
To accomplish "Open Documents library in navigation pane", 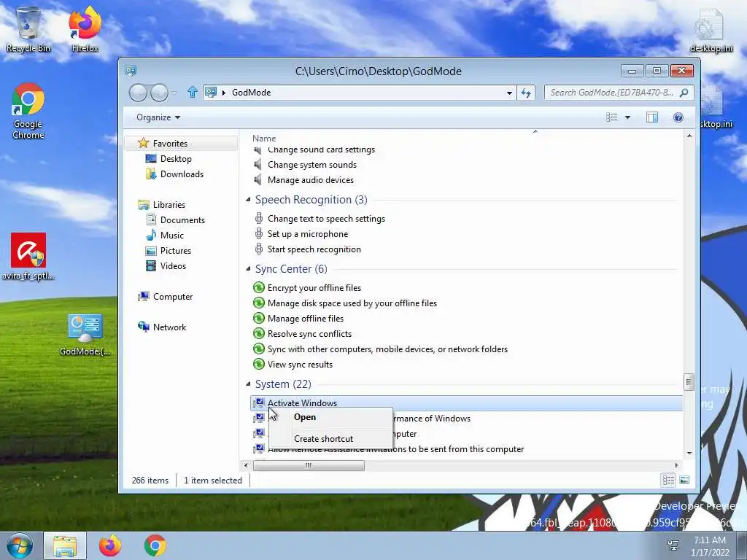I will [182, 220].
